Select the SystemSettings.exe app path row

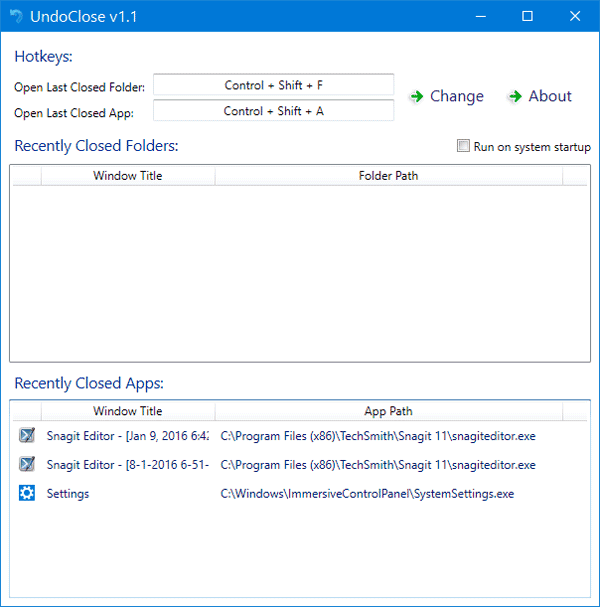point(298,493)
